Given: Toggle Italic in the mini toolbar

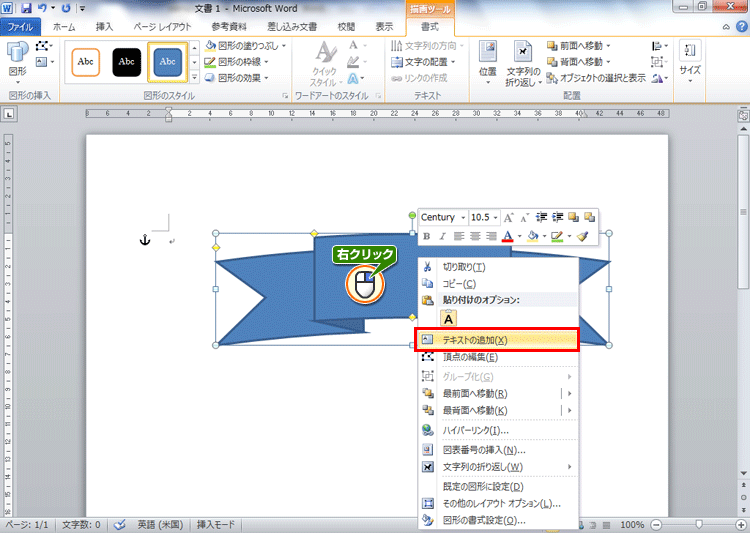Looking at the screenshot, I should tap(442, 236).
